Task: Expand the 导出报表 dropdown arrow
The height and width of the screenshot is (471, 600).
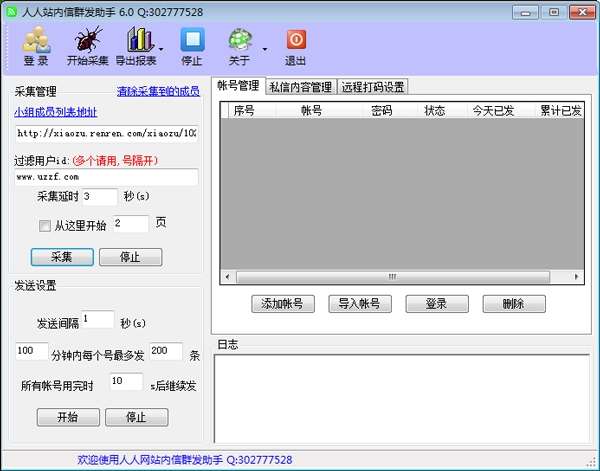Action: point(161,47)
